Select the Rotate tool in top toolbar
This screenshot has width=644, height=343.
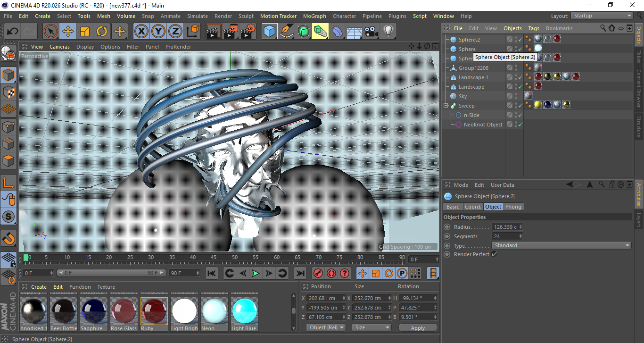click(x=102, y=32)
